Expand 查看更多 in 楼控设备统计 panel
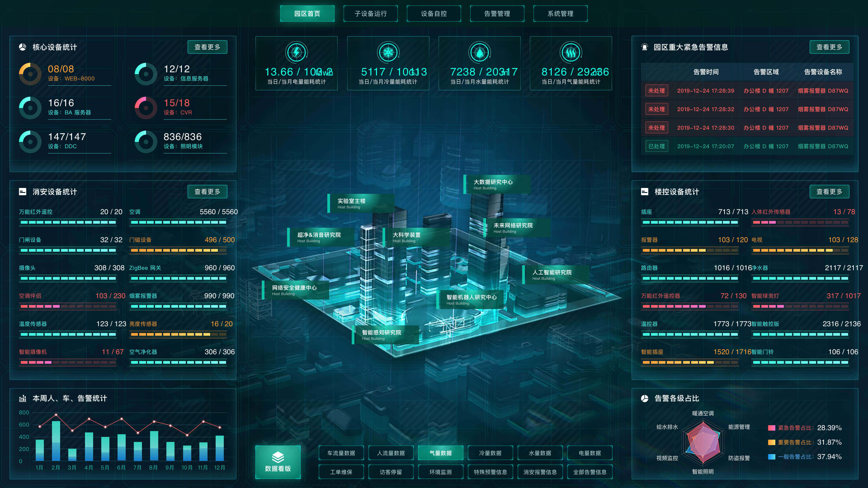The image size is (868, 488). coord(829,192)
